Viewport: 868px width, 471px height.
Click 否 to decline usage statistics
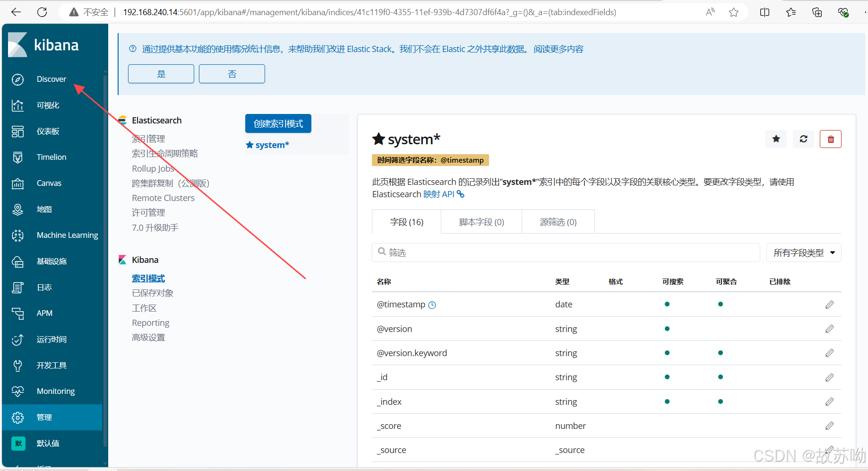click(232, 74)
